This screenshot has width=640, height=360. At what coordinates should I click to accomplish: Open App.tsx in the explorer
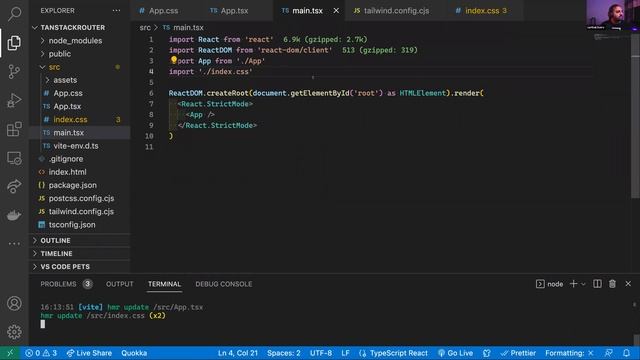(80, 106)
